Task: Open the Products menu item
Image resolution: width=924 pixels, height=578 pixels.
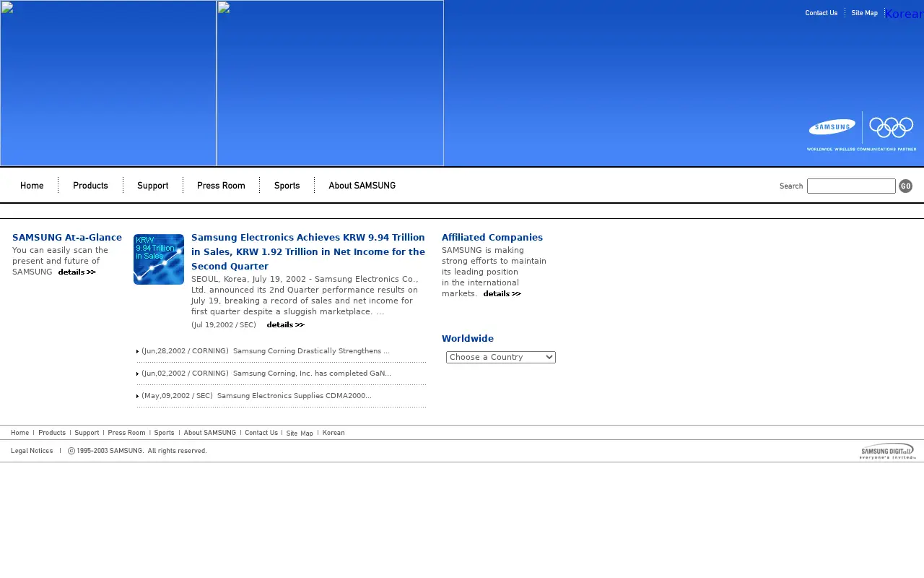Action: [x=90, y=186]
